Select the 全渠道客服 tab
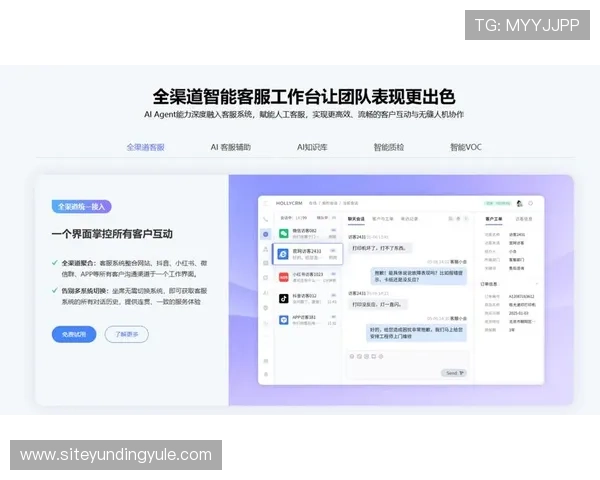 click(x=145, y=147)
